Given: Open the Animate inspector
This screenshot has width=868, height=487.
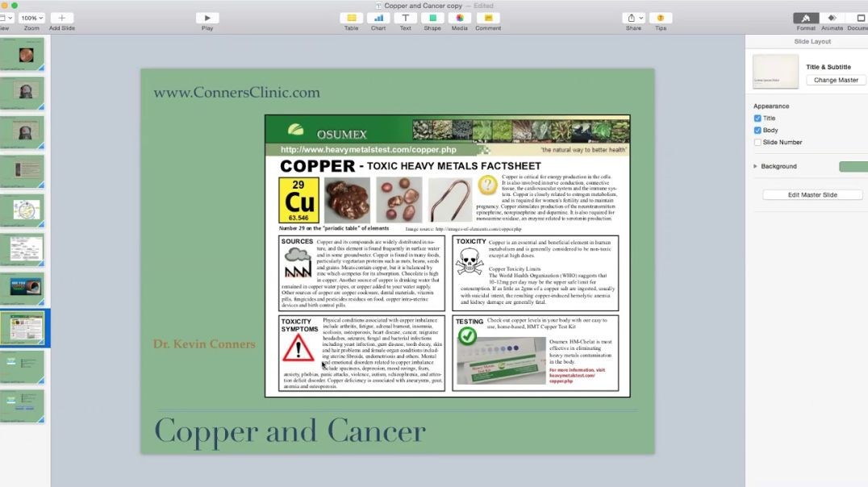Looking at the screenshot, I should click(832, 19).
